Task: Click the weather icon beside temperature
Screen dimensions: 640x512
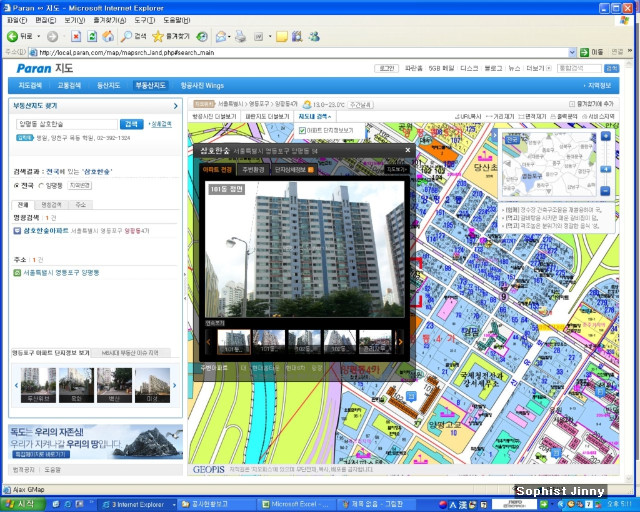Action: (x=307, y=105)
